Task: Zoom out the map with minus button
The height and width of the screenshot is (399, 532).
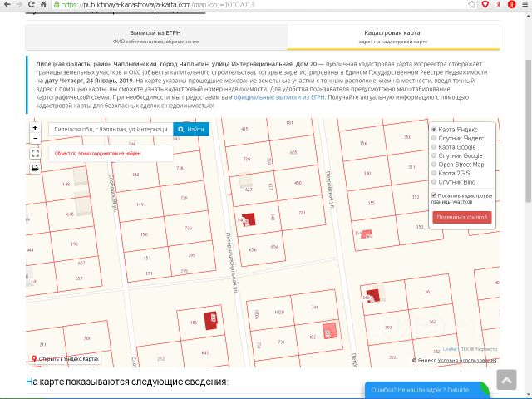Action: [35, 140]
